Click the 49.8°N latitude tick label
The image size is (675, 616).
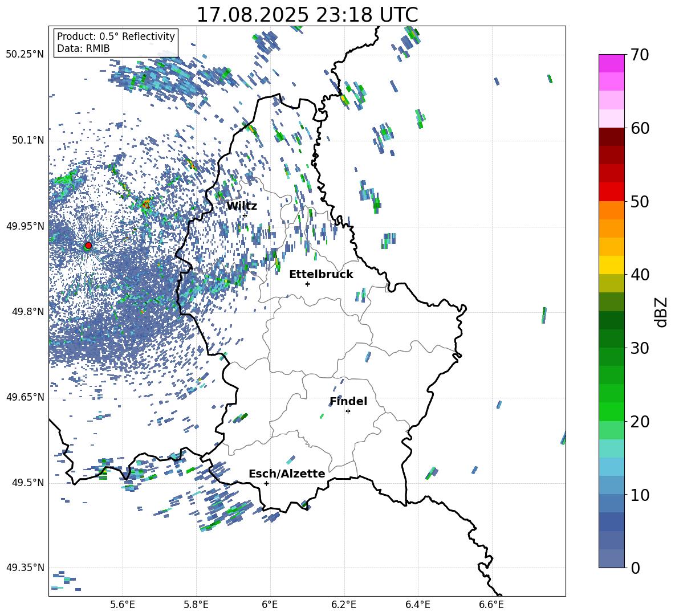[27, 312]
